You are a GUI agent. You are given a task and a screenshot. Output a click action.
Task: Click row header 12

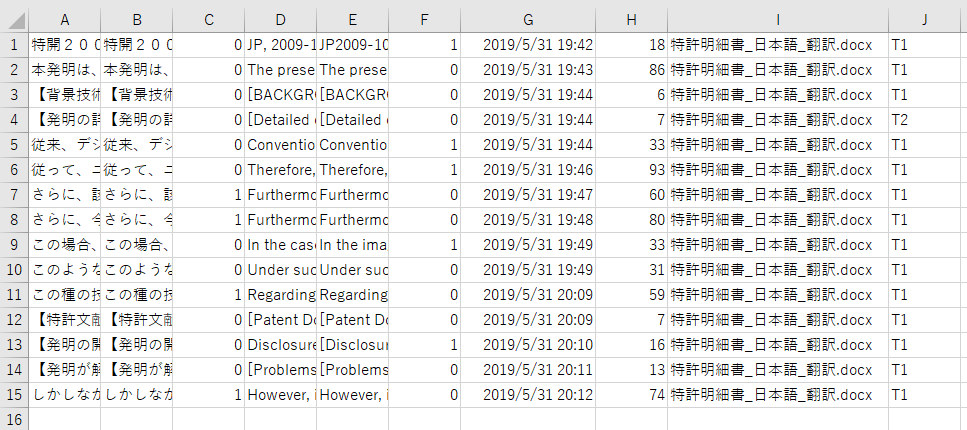point(14,320)
